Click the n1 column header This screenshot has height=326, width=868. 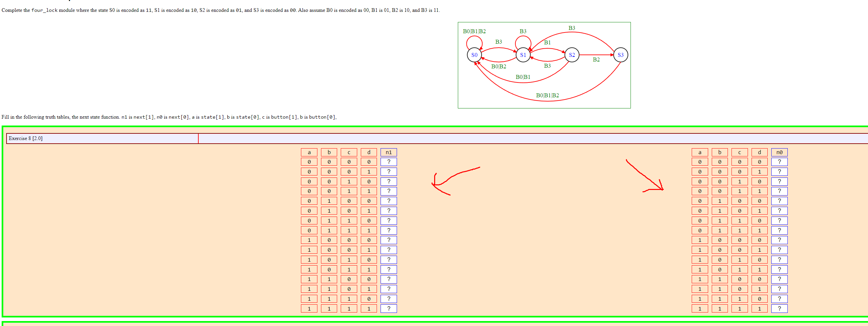[389, 152]
